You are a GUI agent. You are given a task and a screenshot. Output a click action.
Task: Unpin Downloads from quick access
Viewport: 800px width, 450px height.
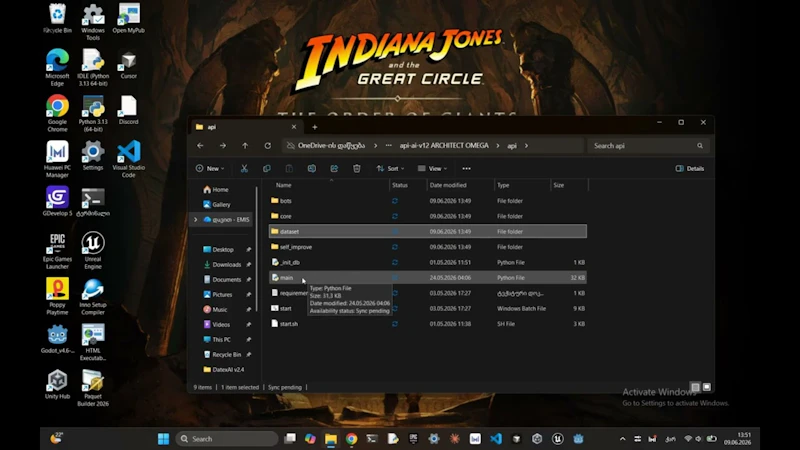249,264
